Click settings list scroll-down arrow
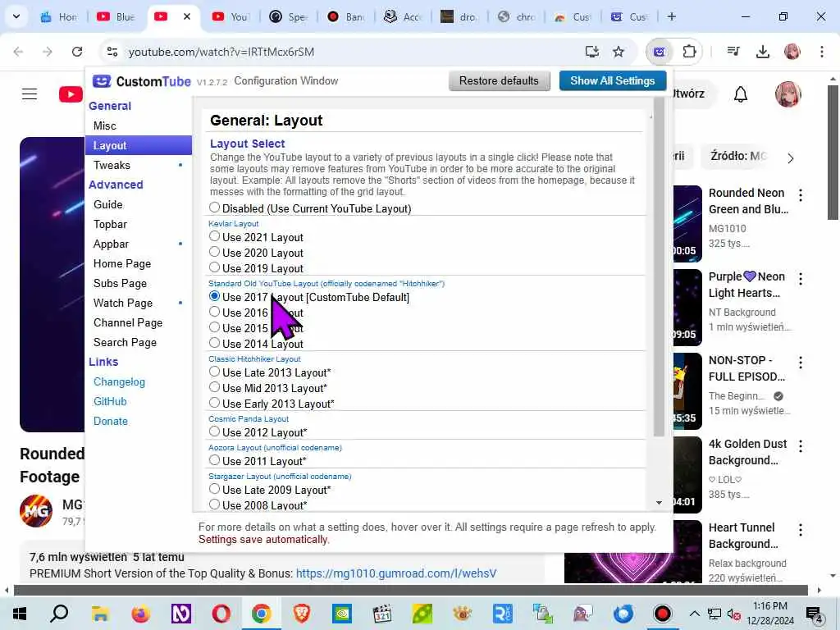This screenshot has width=840, height=630. click(659, 503)
